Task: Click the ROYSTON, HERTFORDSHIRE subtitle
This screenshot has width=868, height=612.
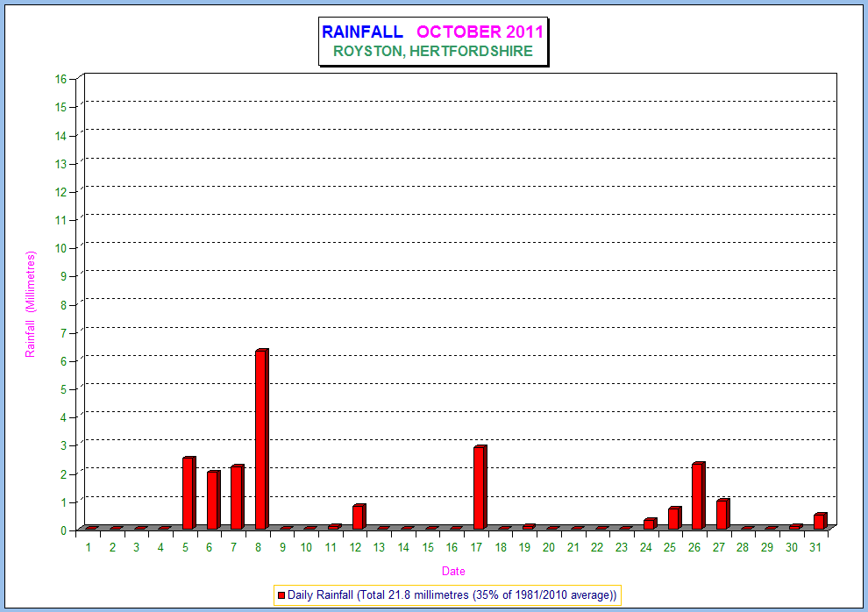Action: point(432,52)
